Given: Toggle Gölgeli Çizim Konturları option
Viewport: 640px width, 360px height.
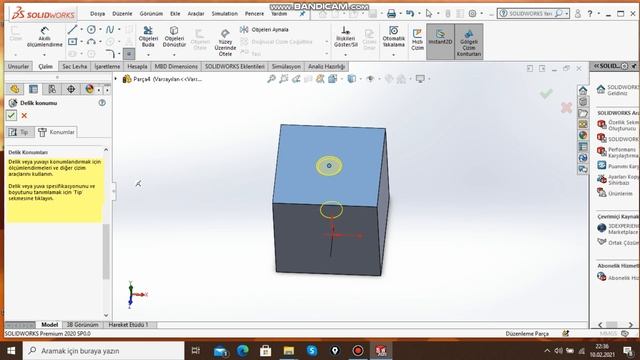Looking at the screenshot, I should point(469,41).
